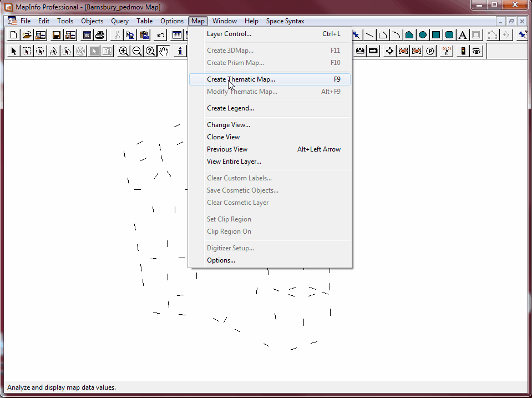Click the Copy toolbar icon
Screen dimensions: 532x398
tap(130, 34)
